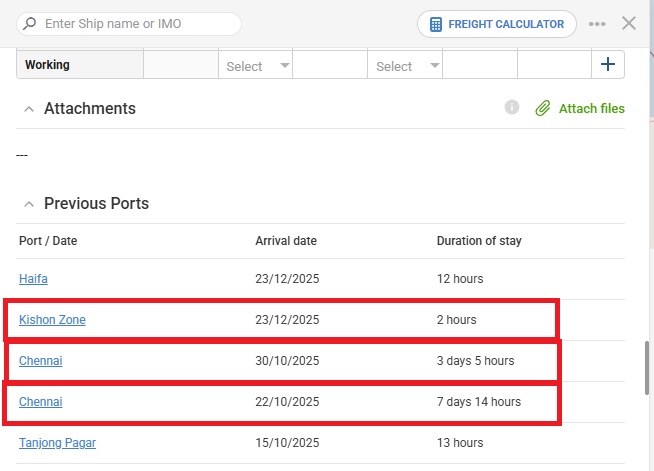Click the info icon beside Attach files
Viewport: 654px width, 471px height.
(512, 107)
